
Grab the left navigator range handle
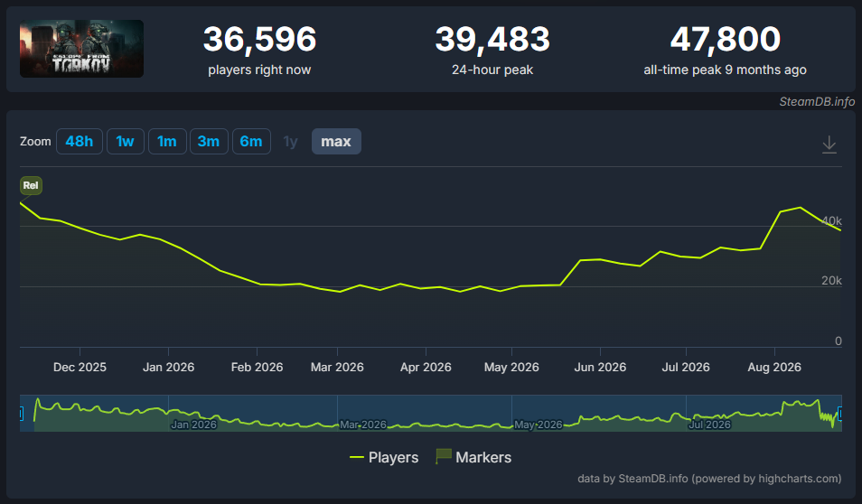click(x=21, y=414)
